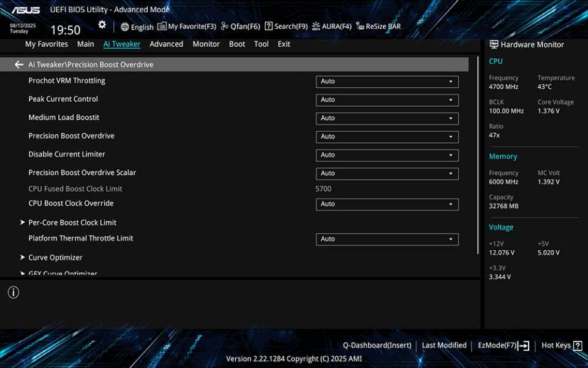Click the information icon above the help panel
Image resolution: width=588 pixels, height=368 pixels.
[x=13, y=293]
